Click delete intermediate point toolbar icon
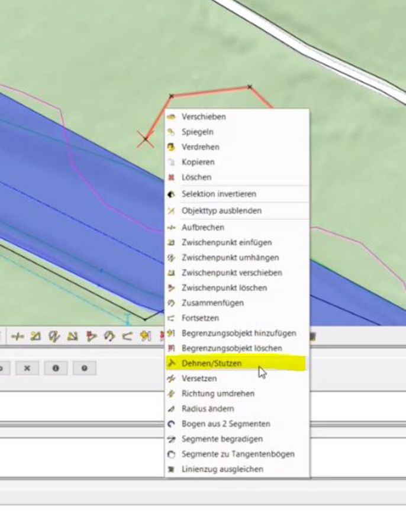The image size is (406, 532). point(91,336)
